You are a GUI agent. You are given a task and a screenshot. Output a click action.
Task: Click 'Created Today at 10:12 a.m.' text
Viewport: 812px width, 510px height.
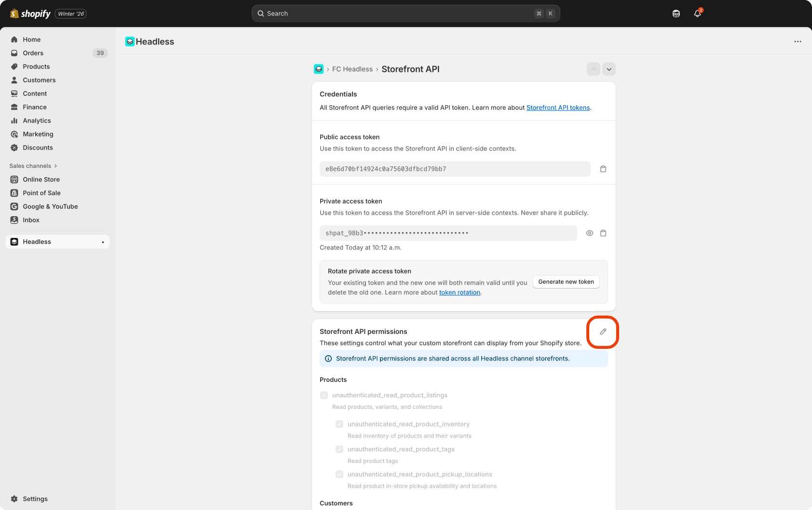(360, 248)
